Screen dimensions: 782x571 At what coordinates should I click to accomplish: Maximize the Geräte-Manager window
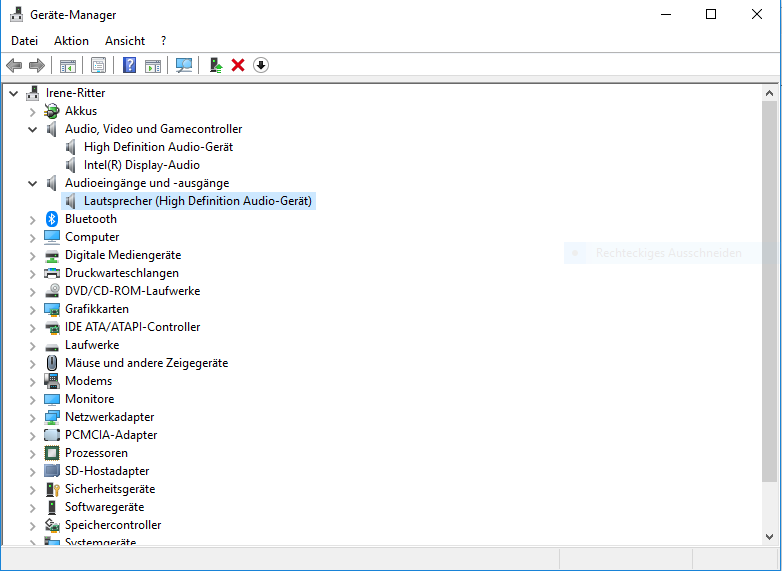pos(711,14)
